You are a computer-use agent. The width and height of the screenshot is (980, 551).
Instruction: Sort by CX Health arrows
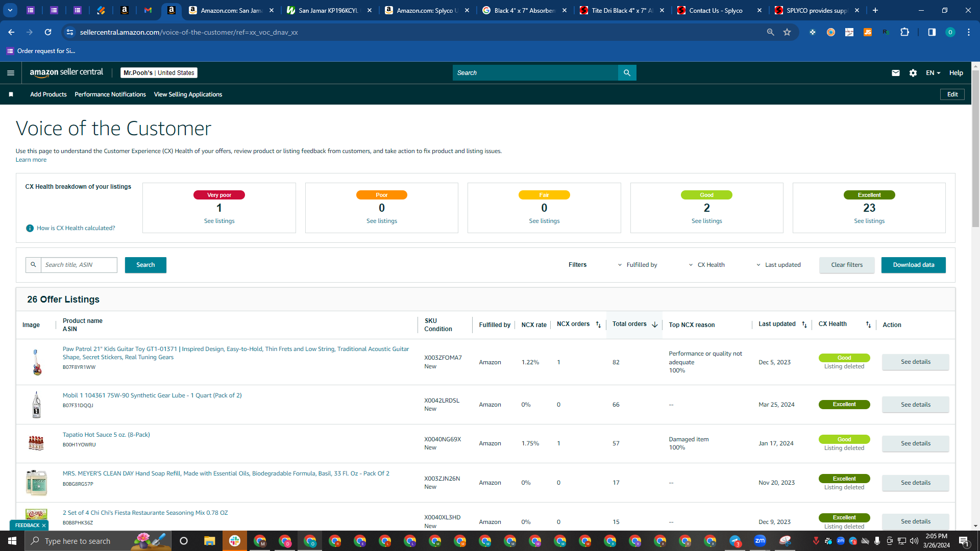pos(868,324)
